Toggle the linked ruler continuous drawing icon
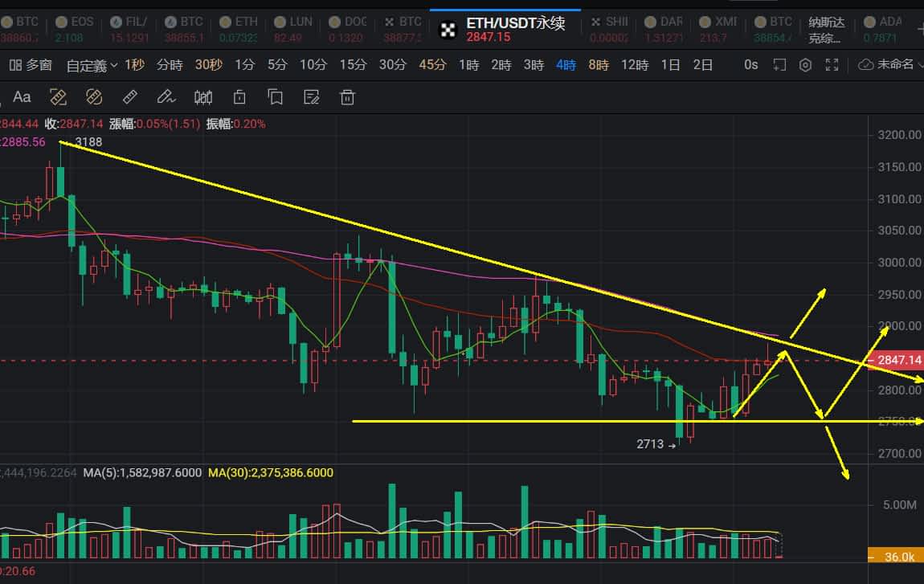Viewport: 924px width, 584px height. pyautogui.click(x=94, y=96)
